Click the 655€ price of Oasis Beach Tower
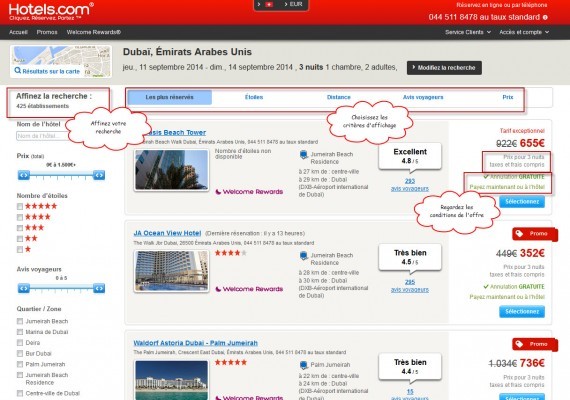Screen dimensions: 570x400 pos(532,143)
